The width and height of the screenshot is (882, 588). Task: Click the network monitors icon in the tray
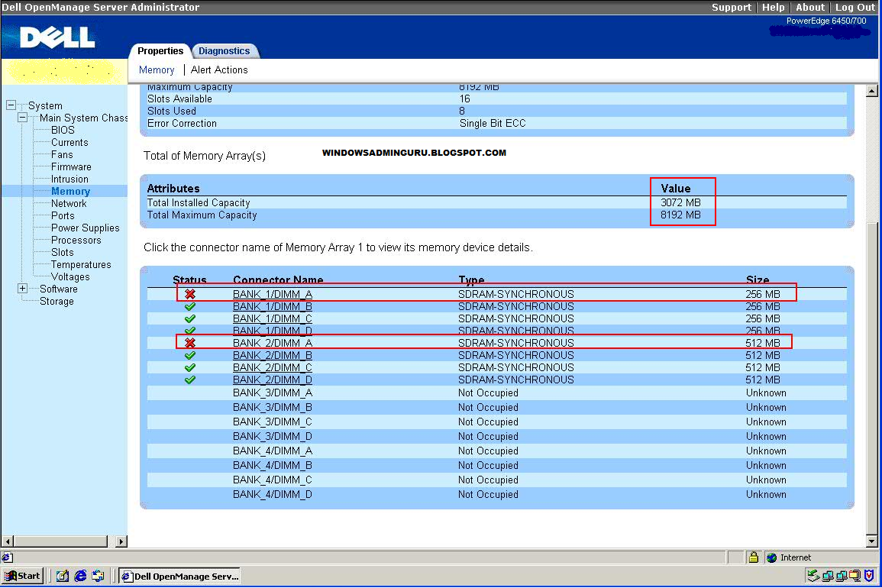point(828,575)
